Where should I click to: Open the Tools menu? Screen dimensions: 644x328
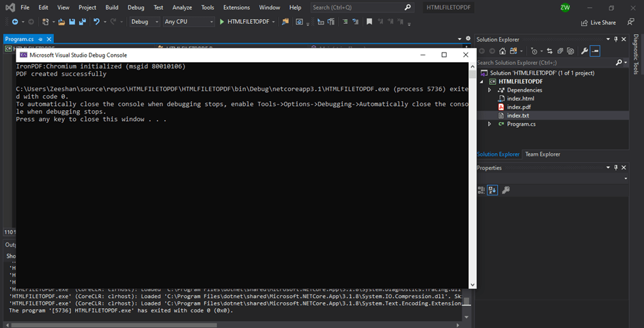(208, 8)
